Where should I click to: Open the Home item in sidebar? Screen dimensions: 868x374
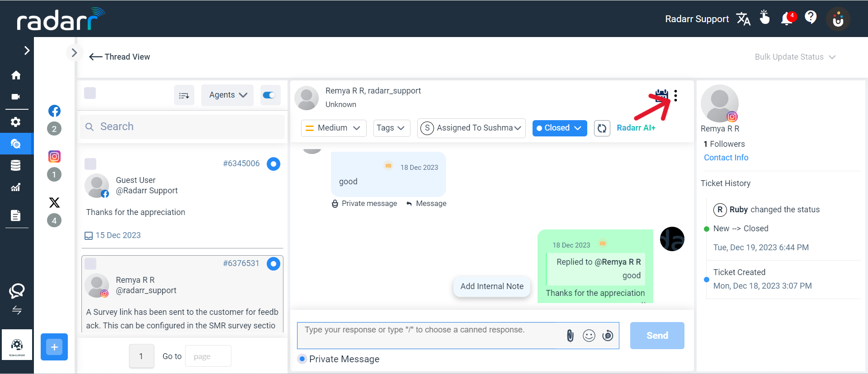coord(16,75)
